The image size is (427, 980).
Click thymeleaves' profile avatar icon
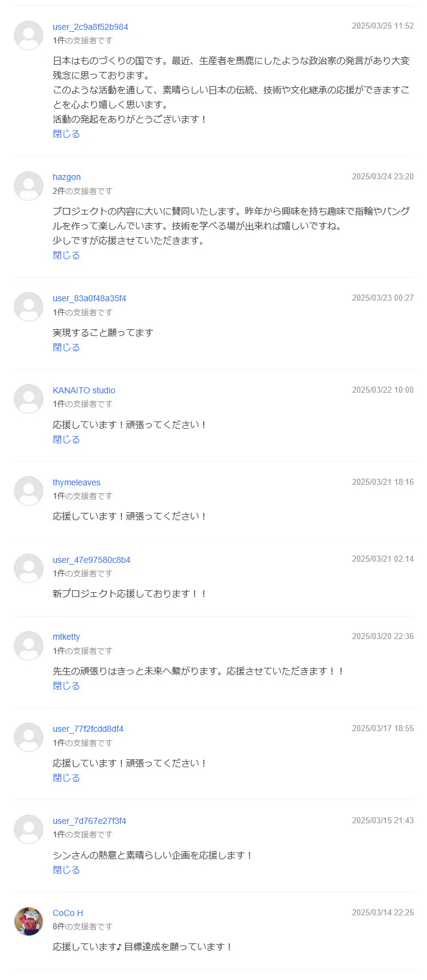pos(29,491)
